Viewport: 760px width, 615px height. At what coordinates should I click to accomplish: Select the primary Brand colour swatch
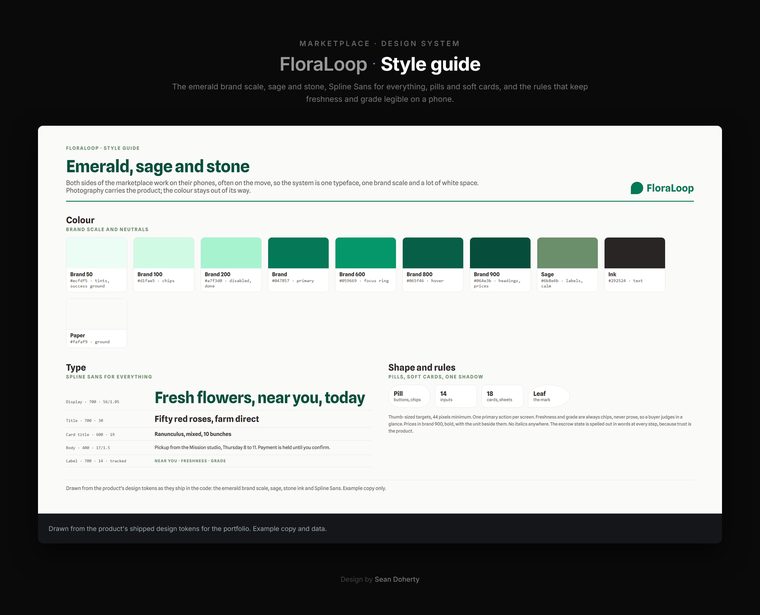[298, 264]
